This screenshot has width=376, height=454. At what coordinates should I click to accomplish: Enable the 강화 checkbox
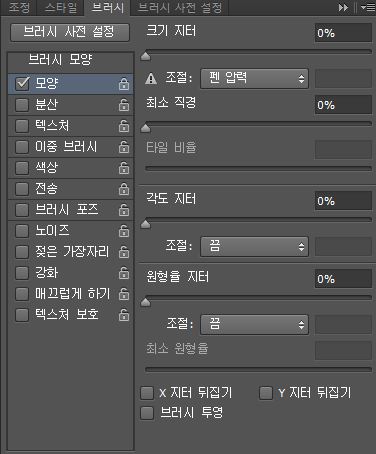coord(22,273)
